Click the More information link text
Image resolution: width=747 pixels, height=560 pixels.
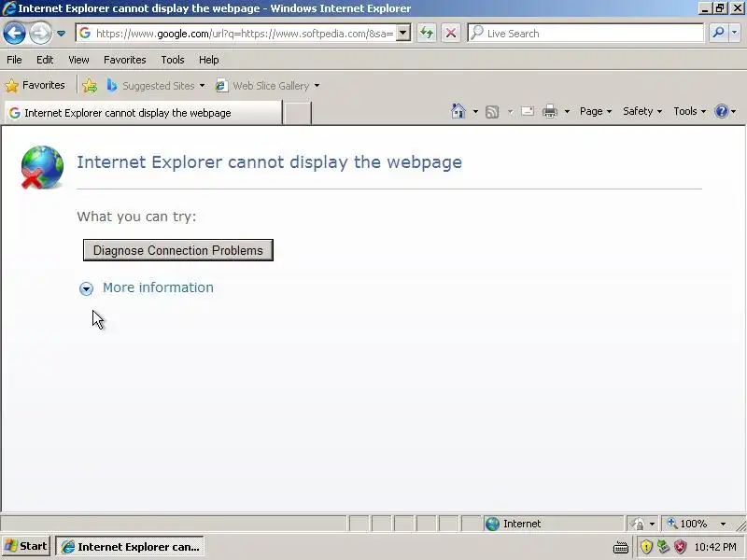[x=158, y=287]
